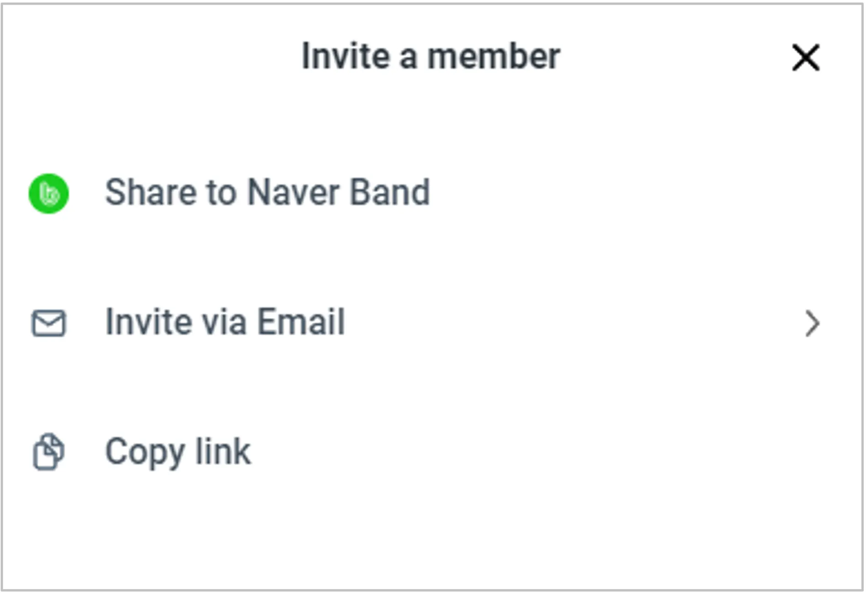Open email invitation via right arrow
Screen dimensions: 868x594
coord(812,323)
